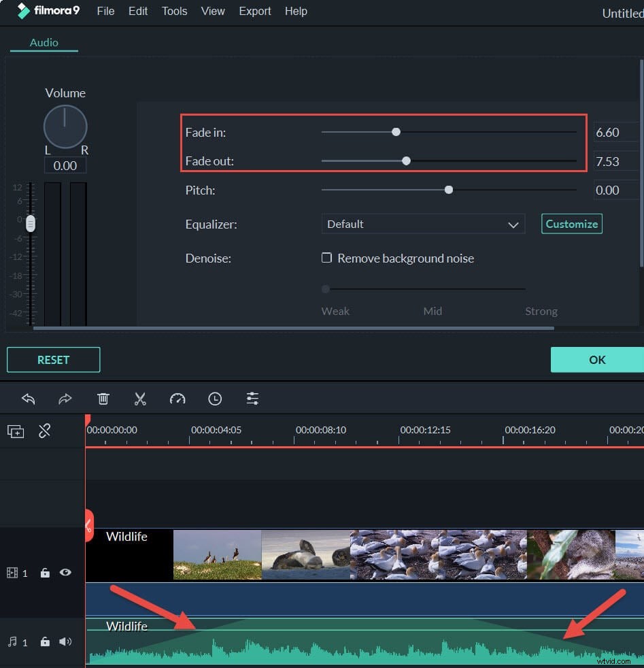Toggle visibility of video track 1
Image resolution: width=644 pixels, height=668 pixels.
pyautogui.click(x=65, y=573)
